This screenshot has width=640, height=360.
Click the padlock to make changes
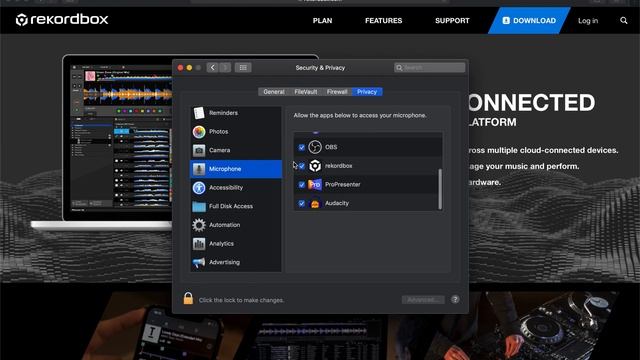pyautogui.click(x=188, y=298)
